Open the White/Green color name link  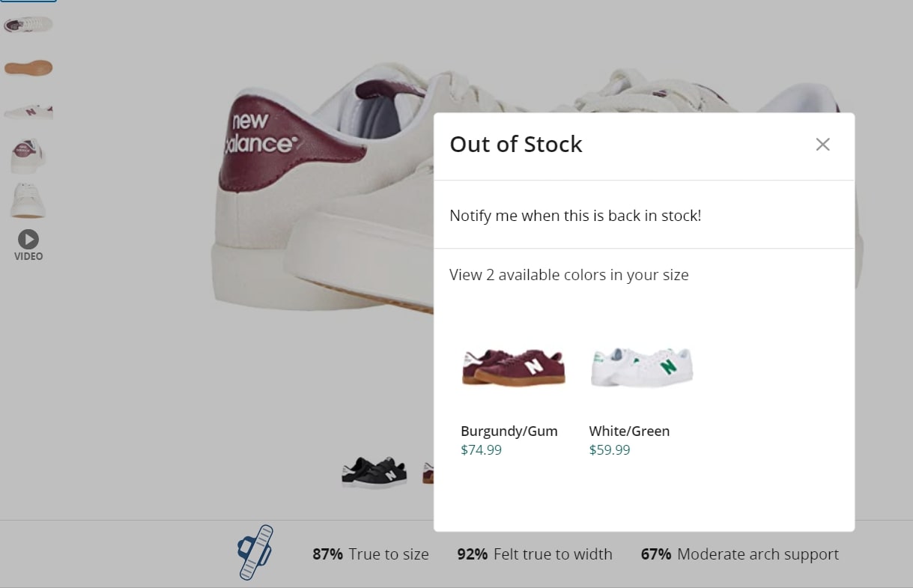[629, 431]
